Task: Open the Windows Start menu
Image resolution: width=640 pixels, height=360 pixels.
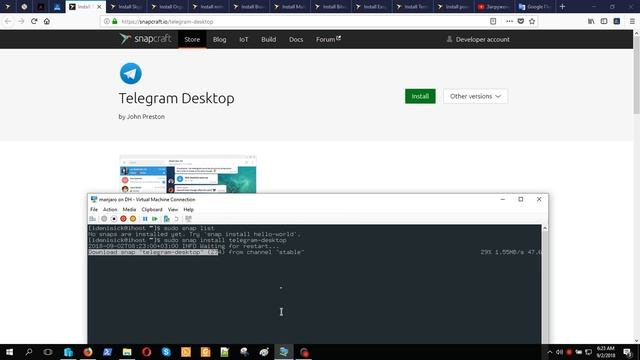Action: (9, 352)
